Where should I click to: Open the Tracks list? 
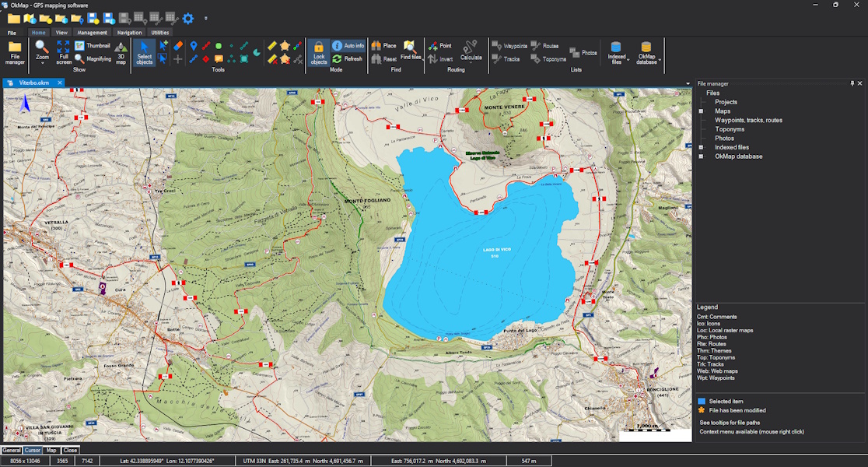coord(506,58)
